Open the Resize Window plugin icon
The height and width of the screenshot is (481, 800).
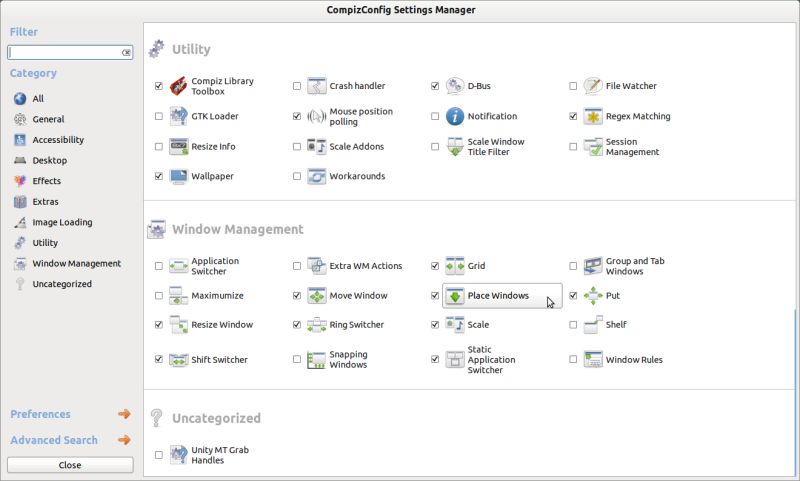click(x=179, y=324)
